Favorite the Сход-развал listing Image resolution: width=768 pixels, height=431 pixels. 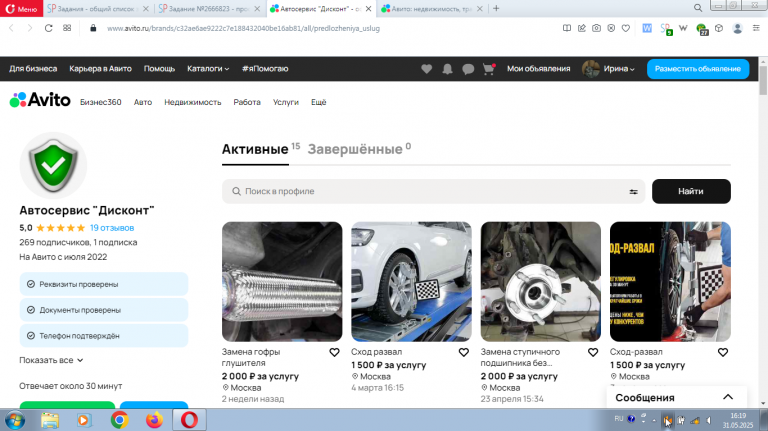coord(722,353)
